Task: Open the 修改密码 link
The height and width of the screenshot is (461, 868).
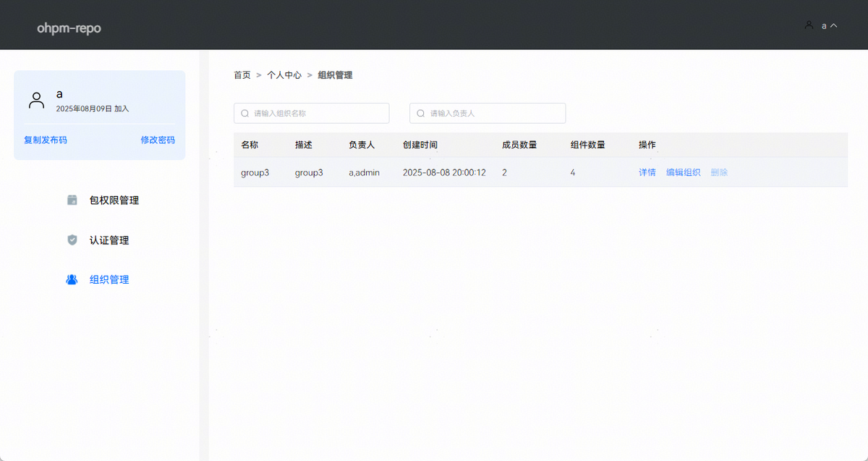Action: [158, 140]
